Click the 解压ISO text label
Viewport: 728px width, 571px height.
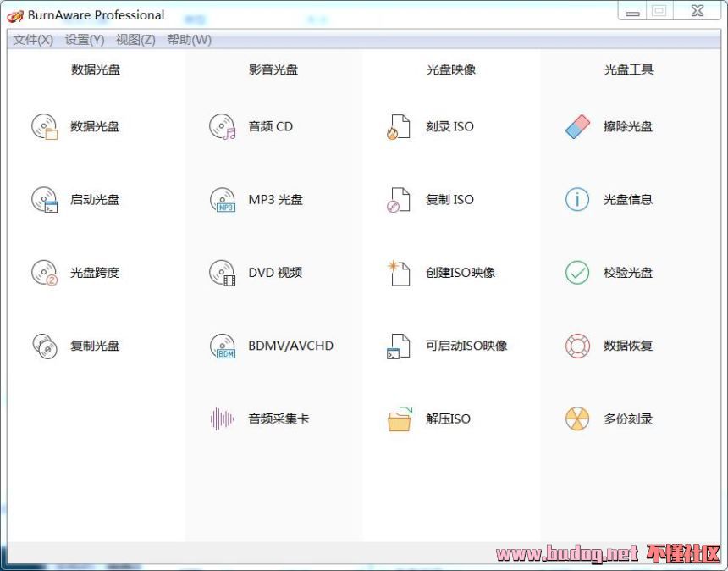tap(448, 419)
